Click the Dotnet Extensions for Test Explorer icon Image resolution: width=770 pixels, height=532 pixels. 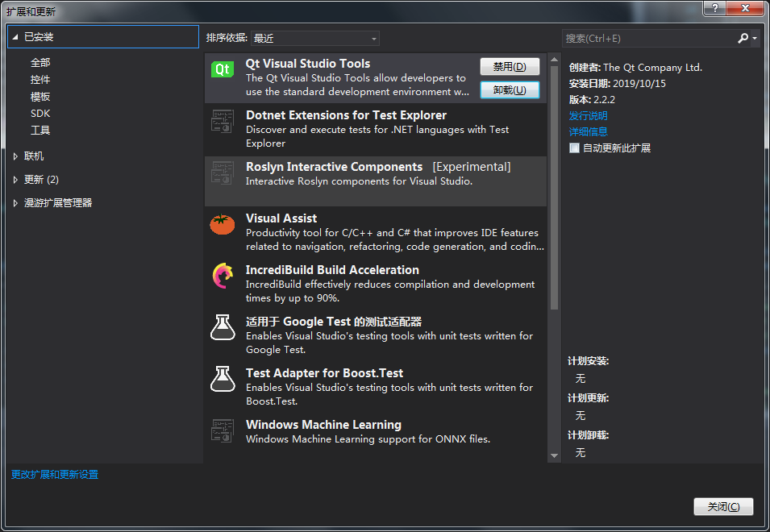point(222,121)
